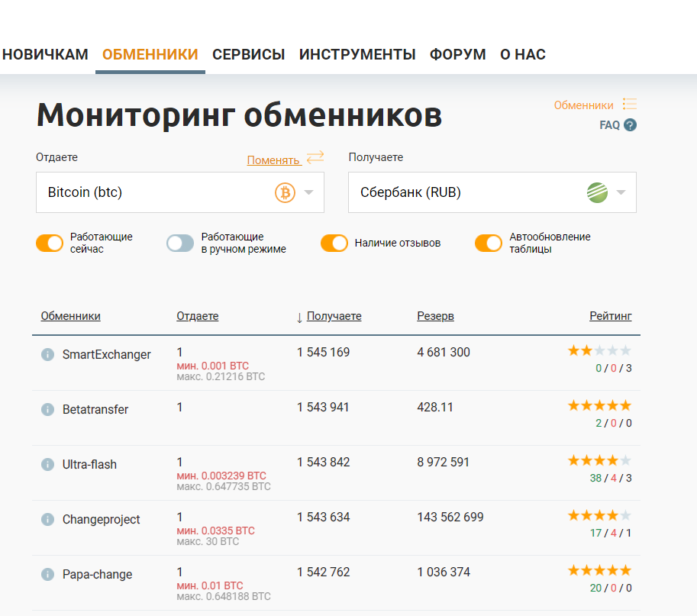This screenshot has height=616, width=697.
Task: Click reserve value 428.11
Action: [434, 407]
